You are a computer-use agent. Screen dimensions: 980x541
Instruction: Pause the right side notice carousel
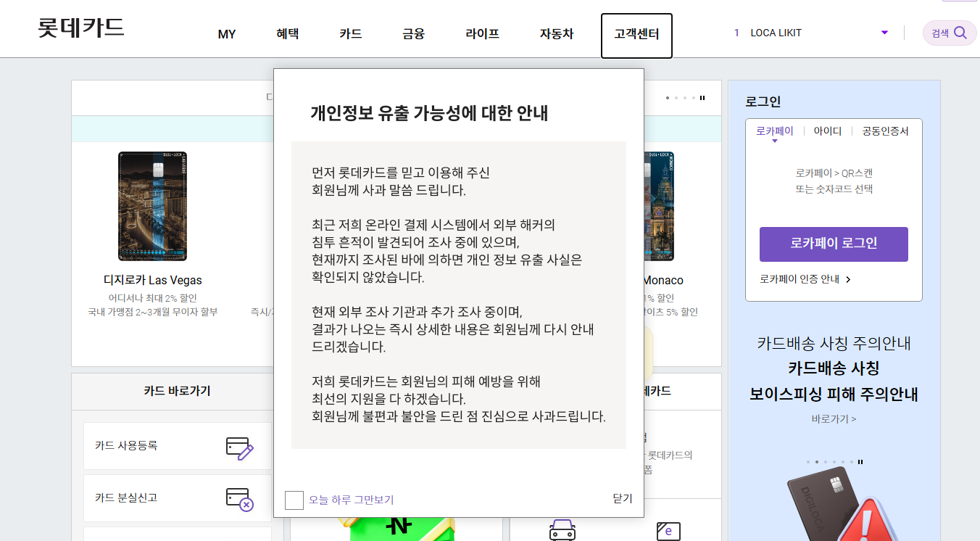pos(860,461)
